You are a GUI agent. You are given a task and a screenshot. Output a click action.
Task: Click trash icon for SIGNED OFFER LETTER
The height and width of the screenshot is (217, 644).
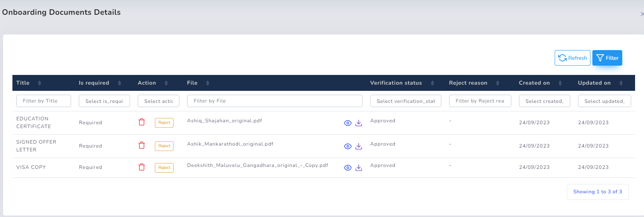click(142, 145)
